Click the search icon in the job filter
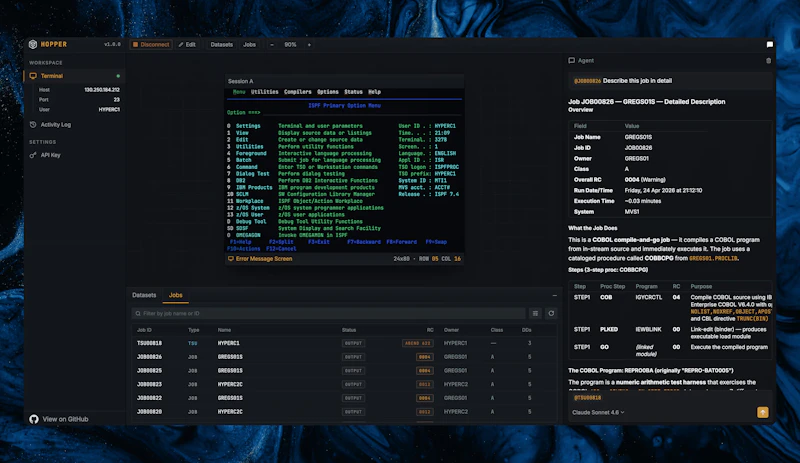 [138, 313]
